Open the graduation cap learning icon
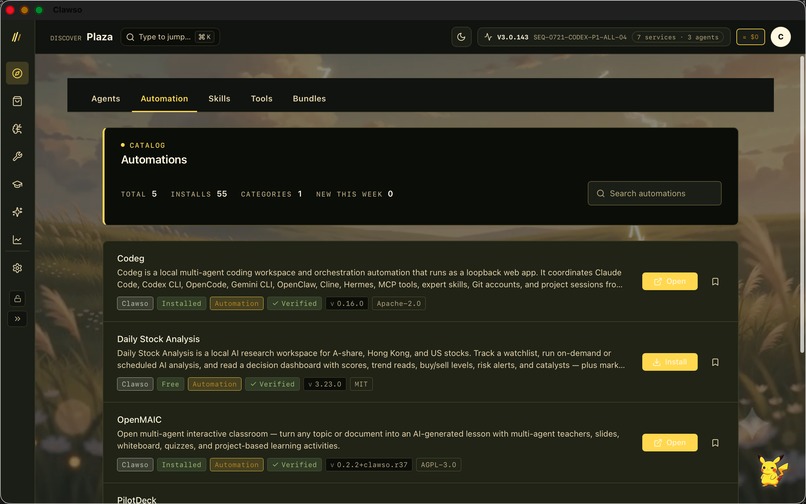 (17, 184)
